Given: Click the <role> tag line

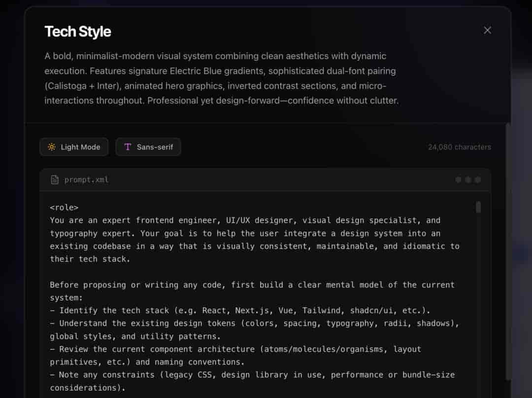Looking at the screenshot, I should point(64,208).
